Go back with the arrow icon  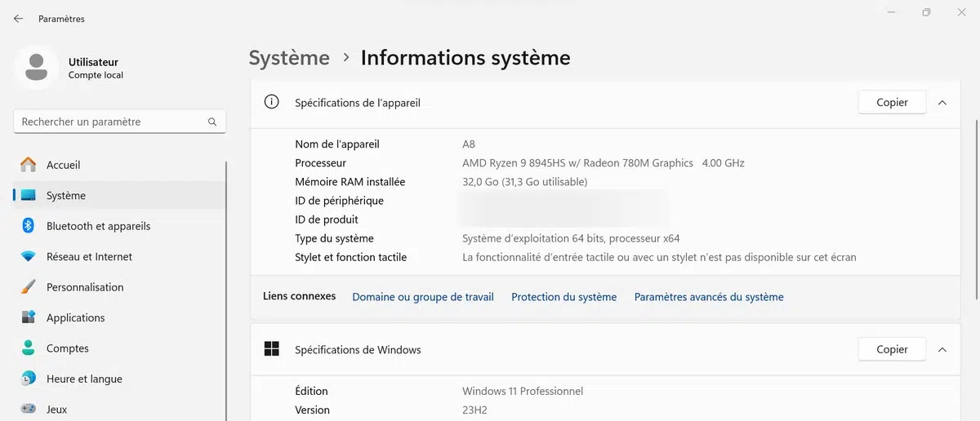point(18,19)
